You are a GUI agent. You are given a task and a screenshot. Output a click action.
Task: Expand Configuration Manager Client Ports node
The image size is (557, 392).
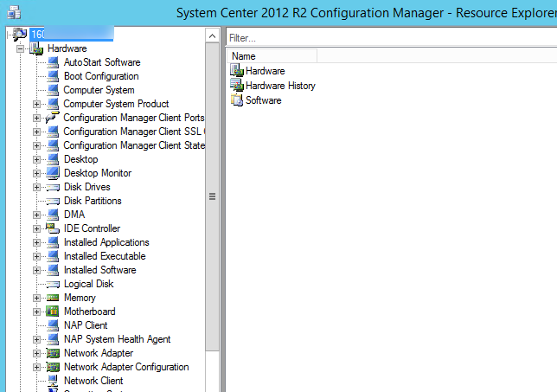[x=36, y=118]
